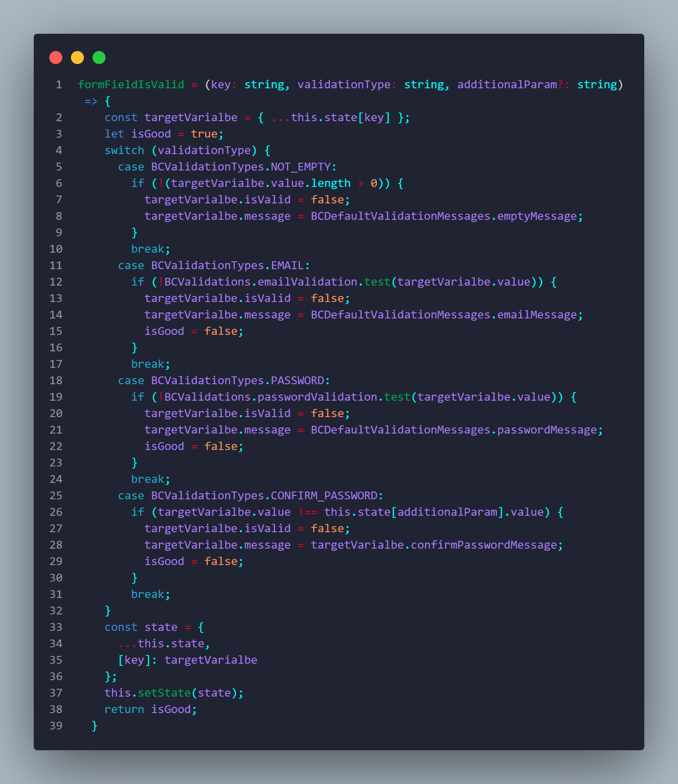Click line number 25 in the gutter

[x=56, y=495]
